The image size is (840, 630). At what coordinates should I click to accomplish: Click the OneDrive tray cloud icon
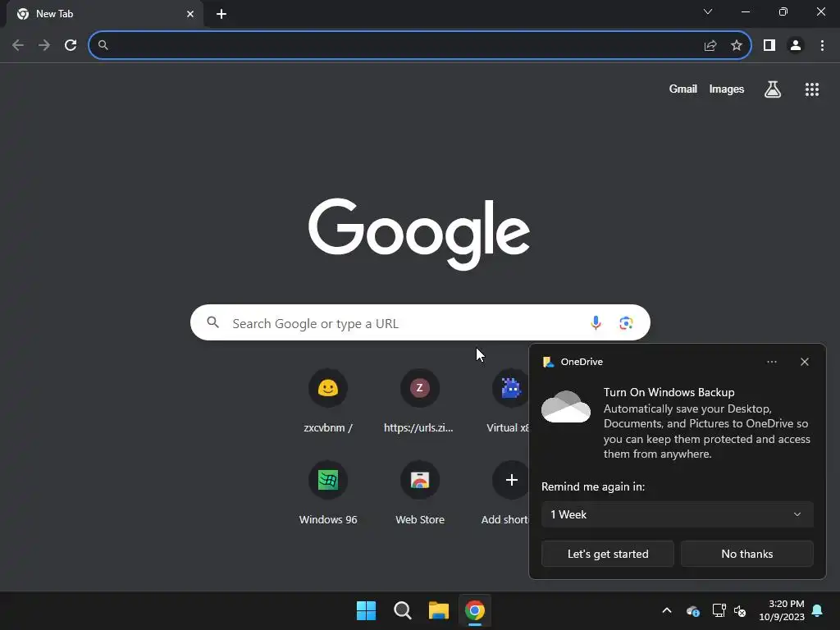coord(693,610)
